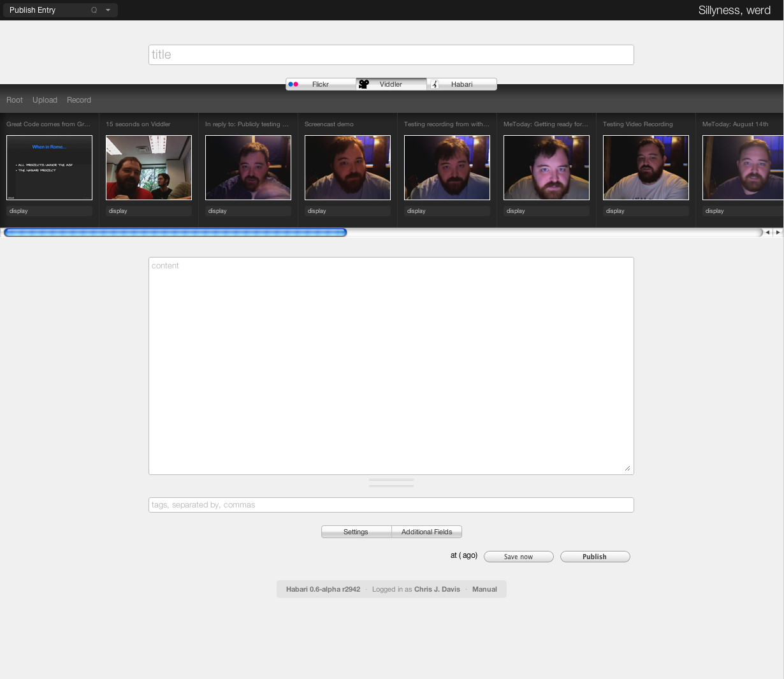Select the Testing Video Recording thumbnail

click(646, 168)
